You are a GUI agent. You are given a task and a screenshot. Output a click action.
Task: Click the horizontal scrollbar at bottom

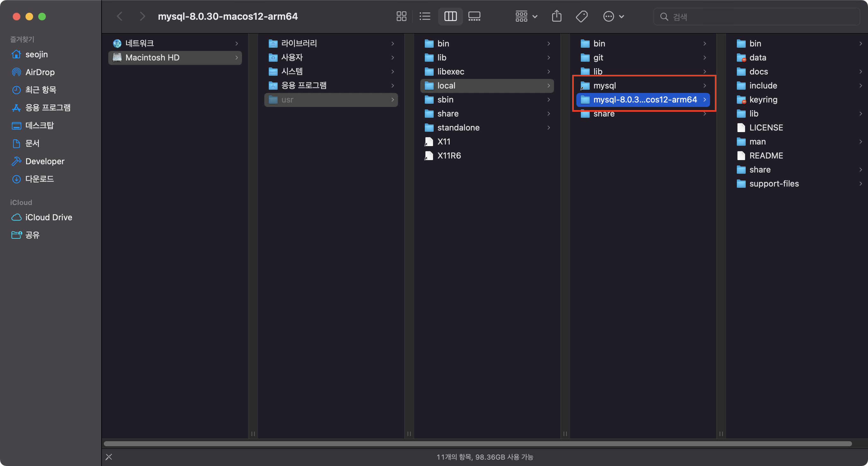[478, 444]
